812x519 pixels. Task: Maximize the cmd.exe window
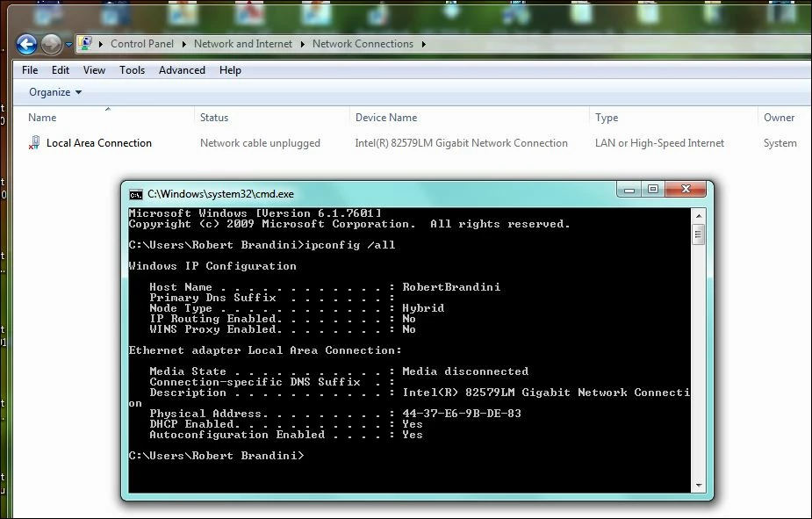(653, 190)
